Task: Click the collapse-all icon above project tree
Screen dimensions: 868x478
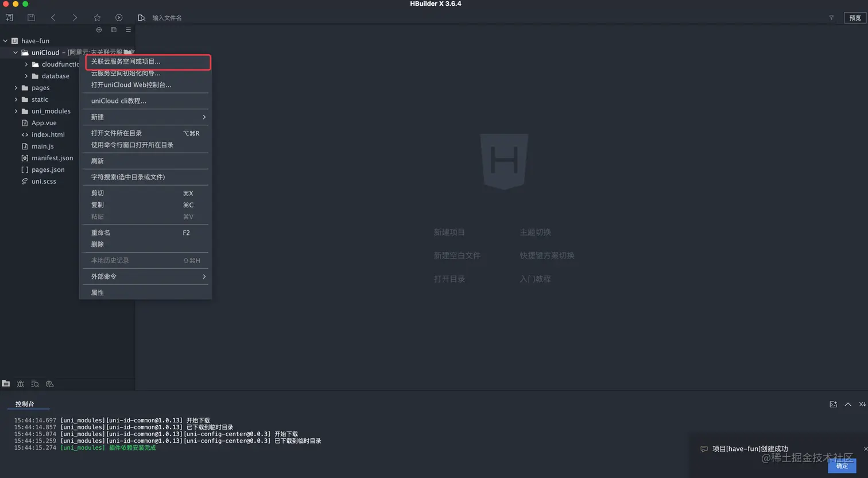Action: [114, 30]
